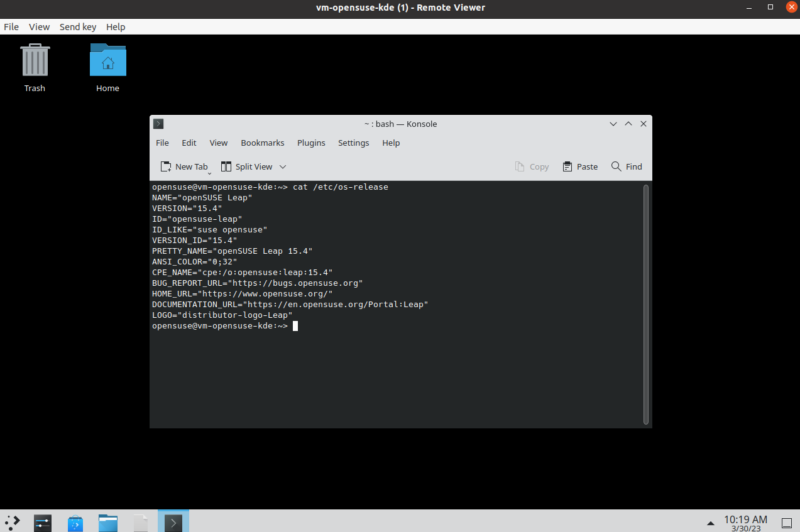Click the Konsole taskbar entry
800x532 pixels.
pyautogui.click(x=173, y=521)
